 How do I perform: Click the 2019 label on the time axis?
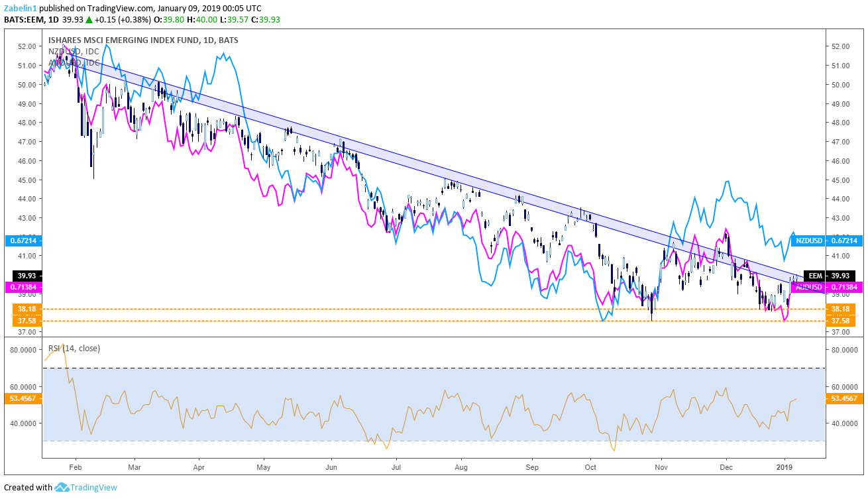tap(785, 466)
